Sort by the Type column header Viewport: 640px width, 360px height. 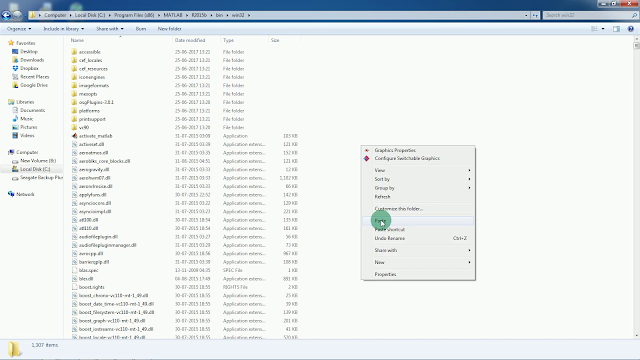[x=228, y=40]
